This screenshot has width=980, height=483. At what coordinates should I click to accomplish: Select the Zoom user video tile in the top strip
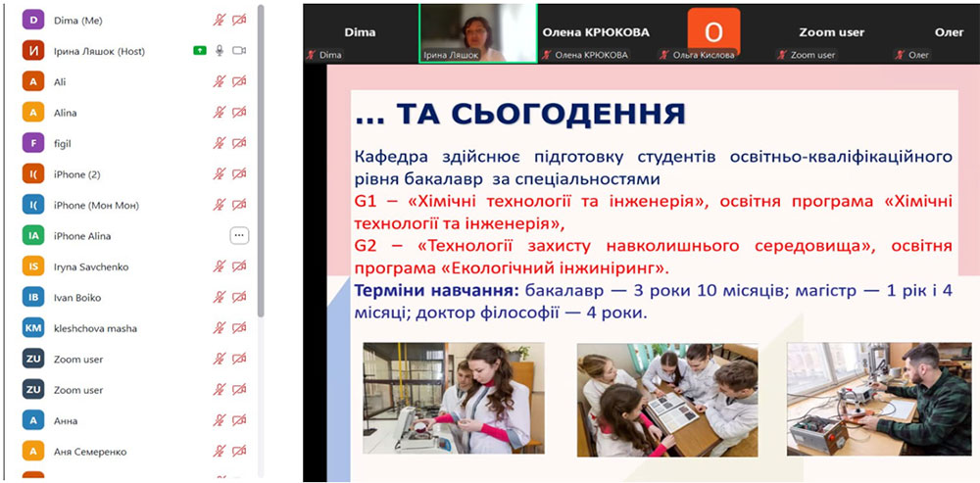[831, 33]
